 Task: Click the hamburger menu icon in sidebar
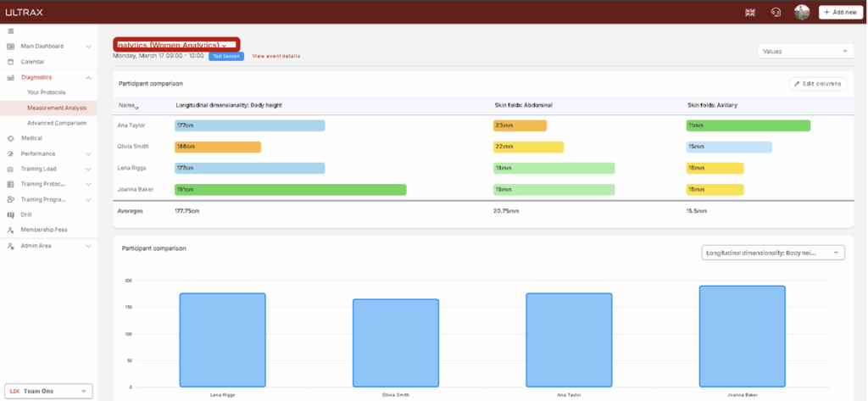(x=10, y=31)
